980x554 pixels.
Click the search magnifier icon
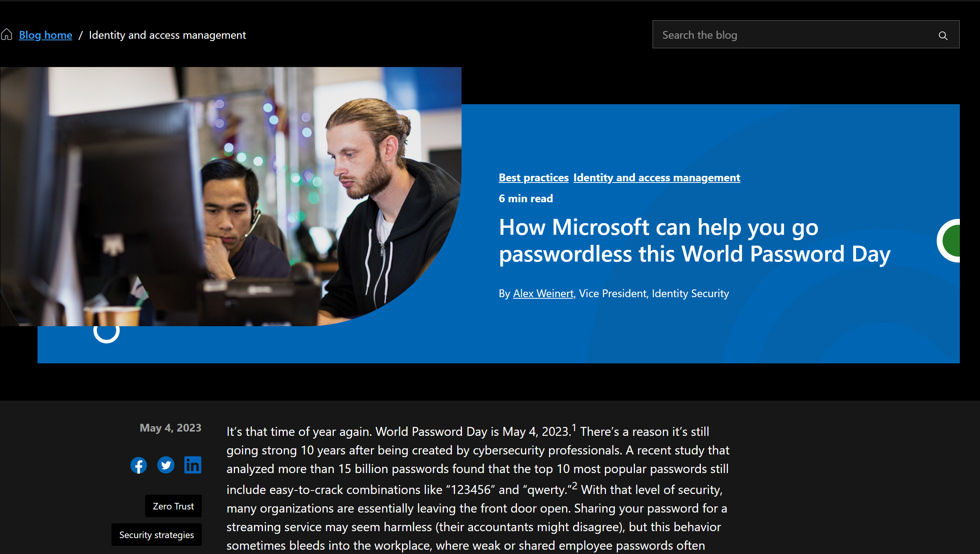click(x=943, y=36)
